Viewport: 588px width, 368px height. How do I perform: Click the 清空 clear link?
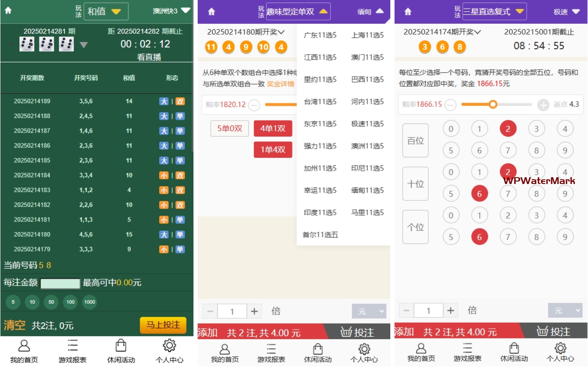[14, 325]
